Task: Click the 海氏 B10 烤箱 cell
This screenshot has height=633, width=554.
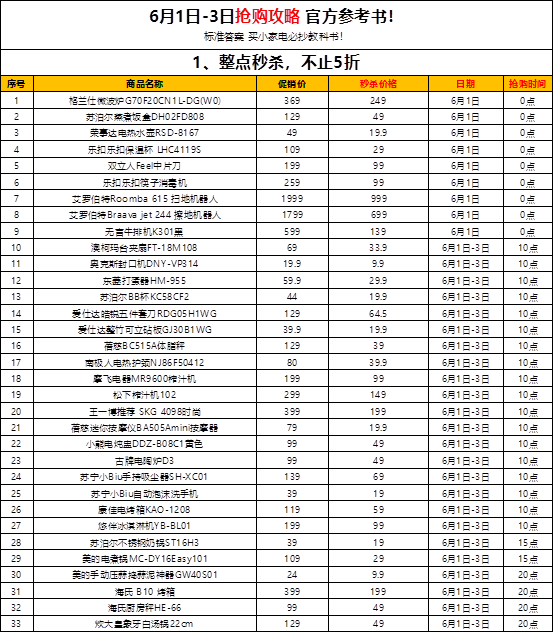Action: point(145,591)
